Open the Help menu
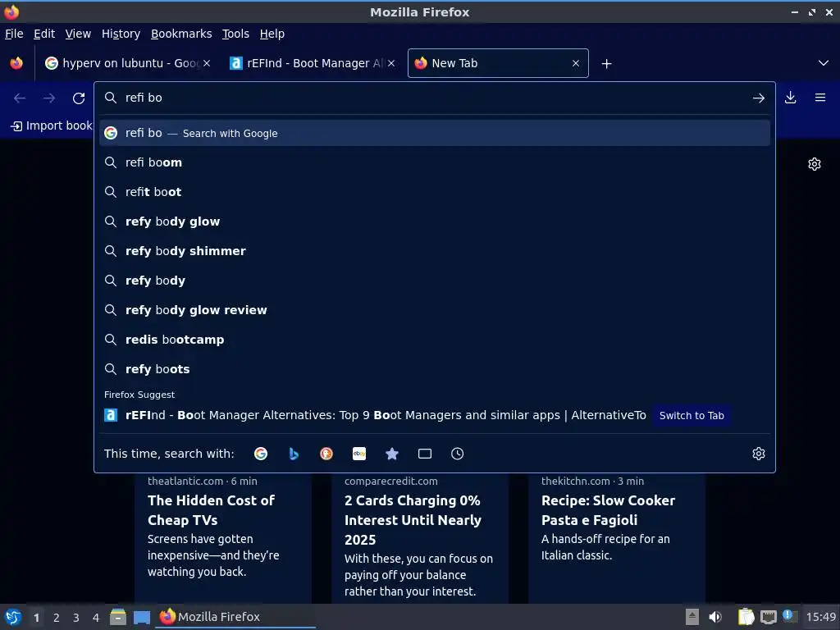The height and width of the screenshot is (630, 840). [x=272, y=34]
